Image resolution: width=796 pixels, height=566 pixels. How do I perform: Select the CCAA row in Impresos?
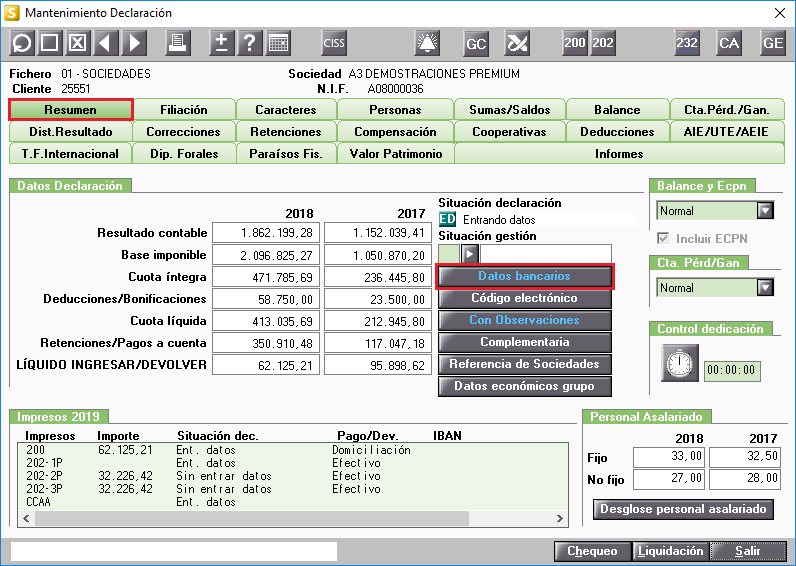[x=293, y=503]
